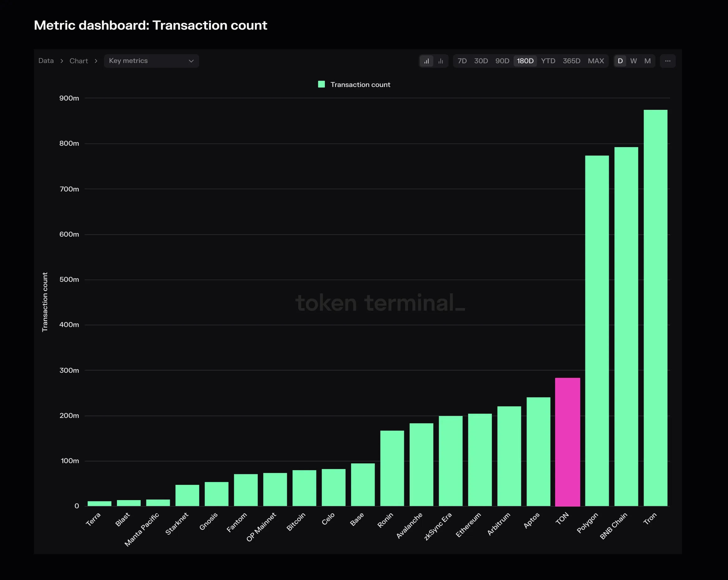Click the OP Mainnet axis label
Image resolution: width=728 pixels, height=580 pixels.
[261, 527]
